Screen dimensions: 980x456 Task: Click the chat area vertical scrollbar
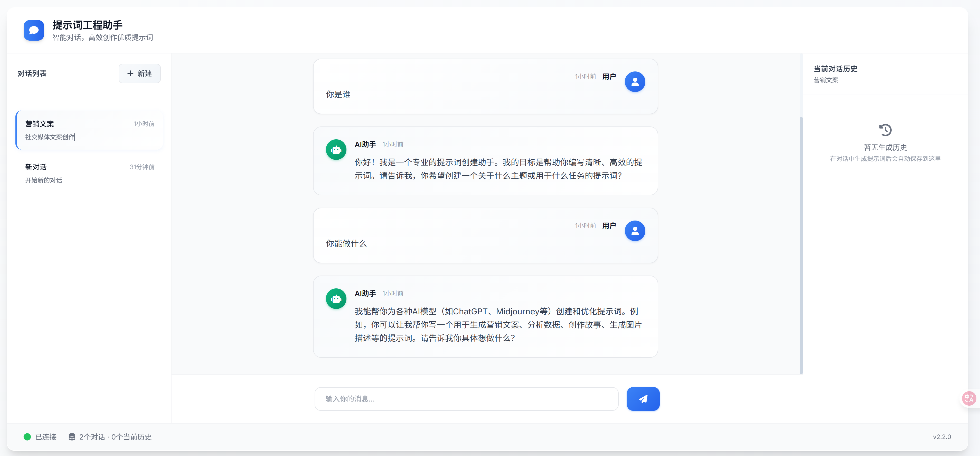[x=801, y=245]
